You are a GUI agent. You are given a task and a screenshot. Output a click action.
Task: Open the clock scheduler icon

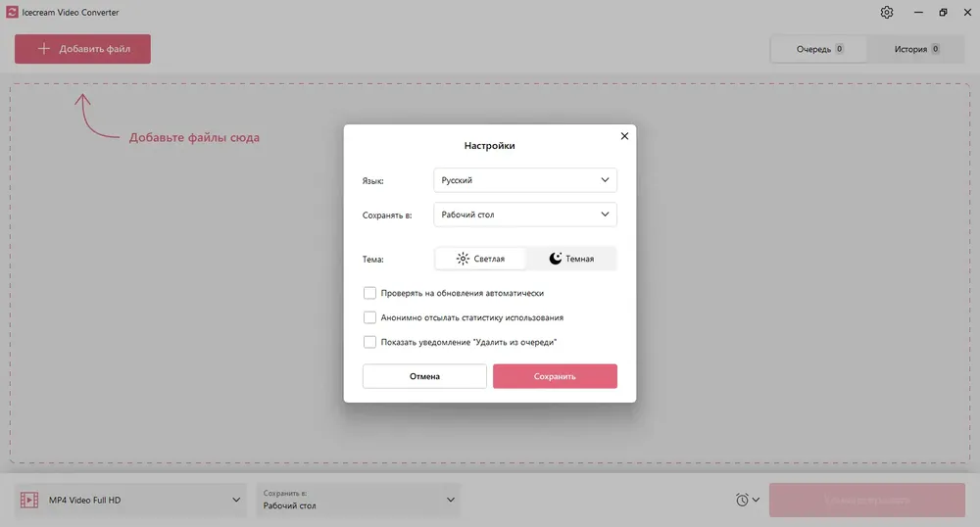(x=742, y=500)
